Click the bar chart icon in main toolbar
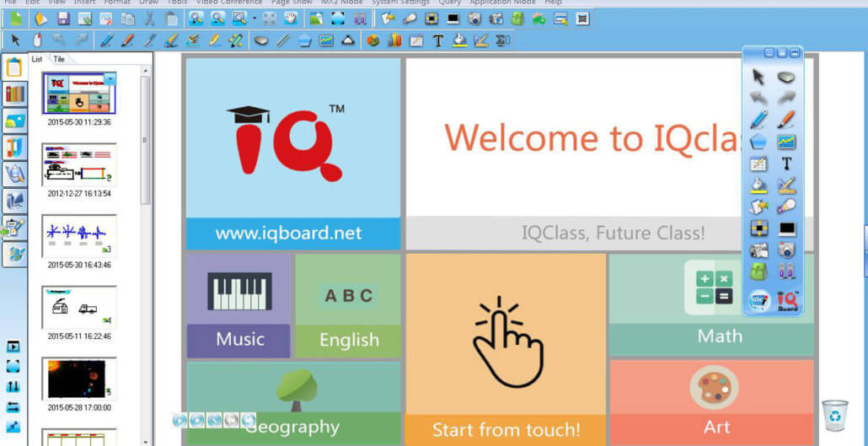 click(x=394, y=40)
